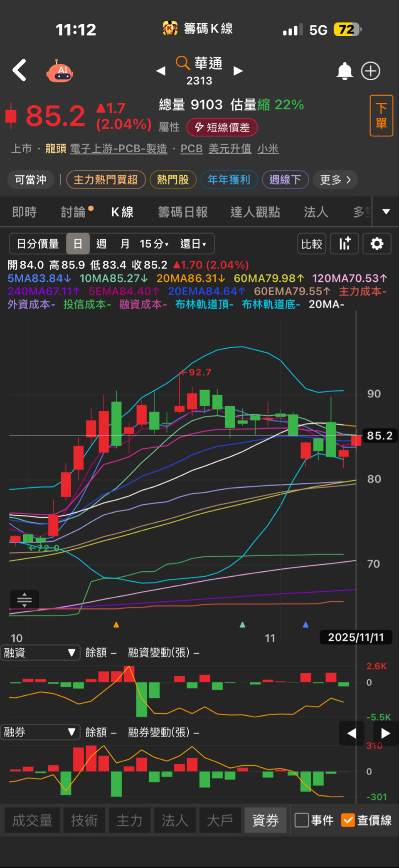Screen dimensions: 399x868
Task: Switch to previous stock with left triangle
Action: pos(161,71)
